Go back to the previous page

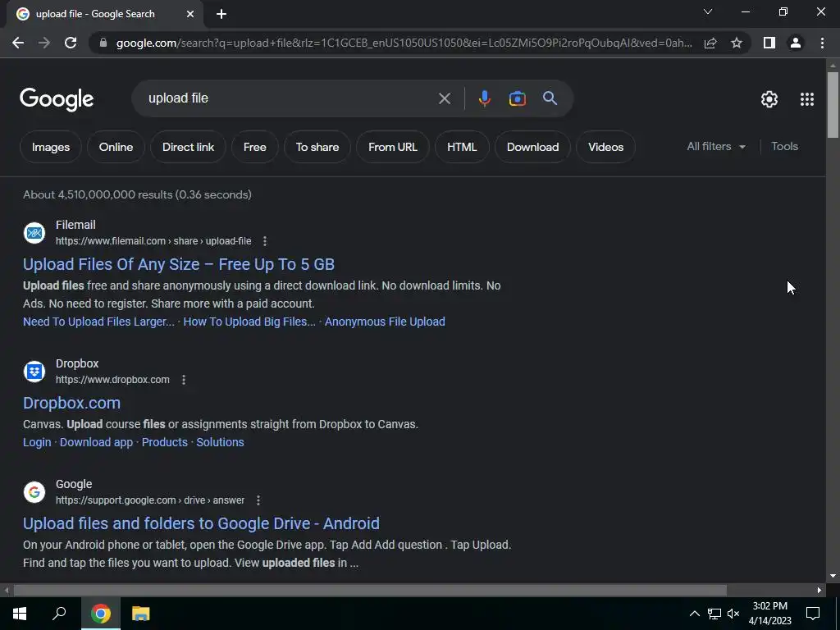pyautogui.click(x=18, y=43)
